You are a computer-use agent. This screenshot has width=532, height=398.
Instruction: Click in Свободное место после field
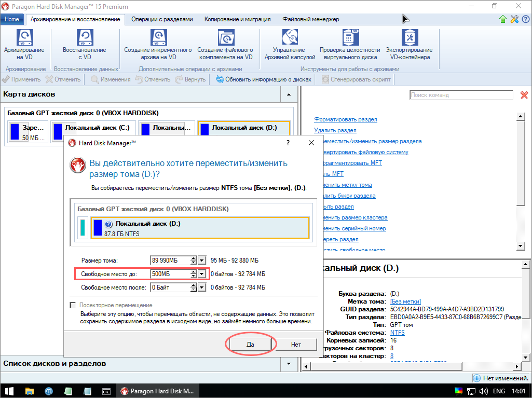click(170, 287)
